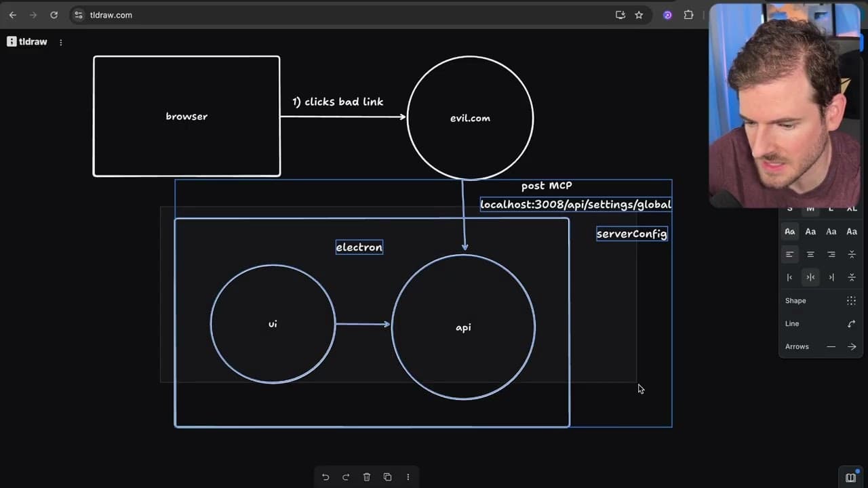Open the arrowhead end style picker
The image size is (868, 488).
pyautogui.click(x=852, y=347)
